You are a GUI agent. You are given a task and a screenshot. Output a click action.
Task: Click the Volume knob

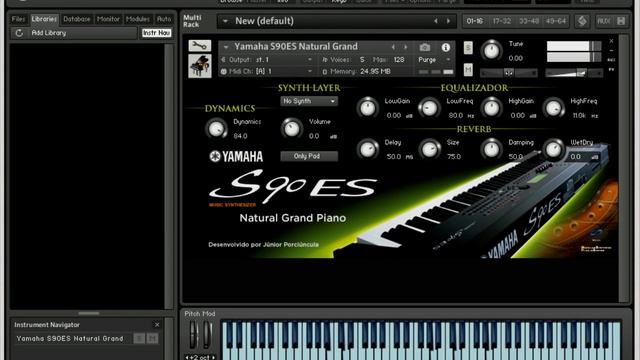(291, 129)
